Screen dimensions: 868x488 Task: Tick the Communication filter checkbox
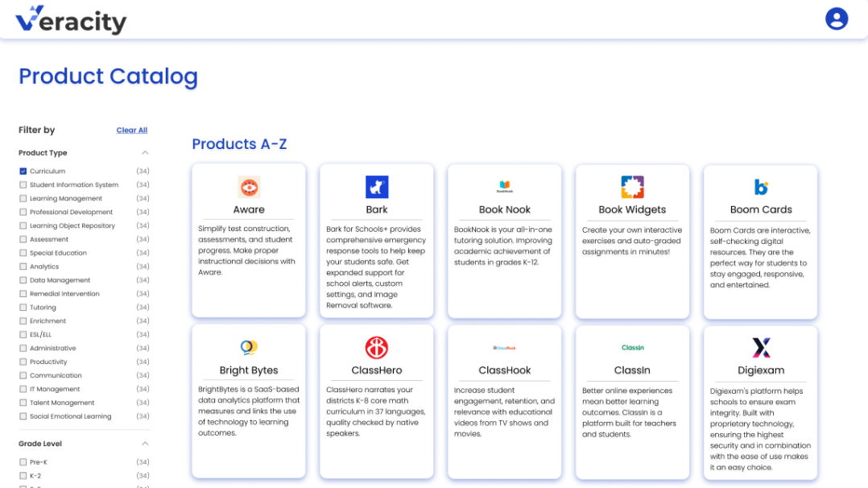pyautogui.click(x=23, y=375)
